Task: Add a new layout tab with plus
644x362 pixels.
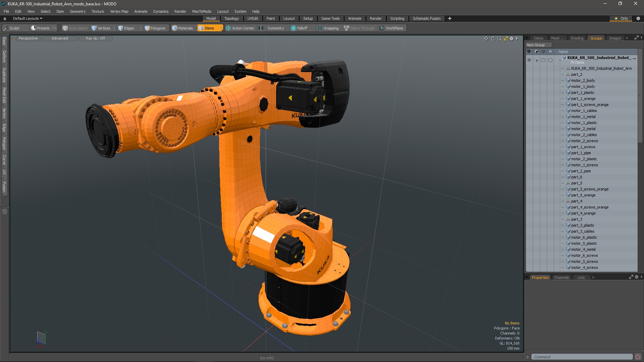Action: coord(449,18)
